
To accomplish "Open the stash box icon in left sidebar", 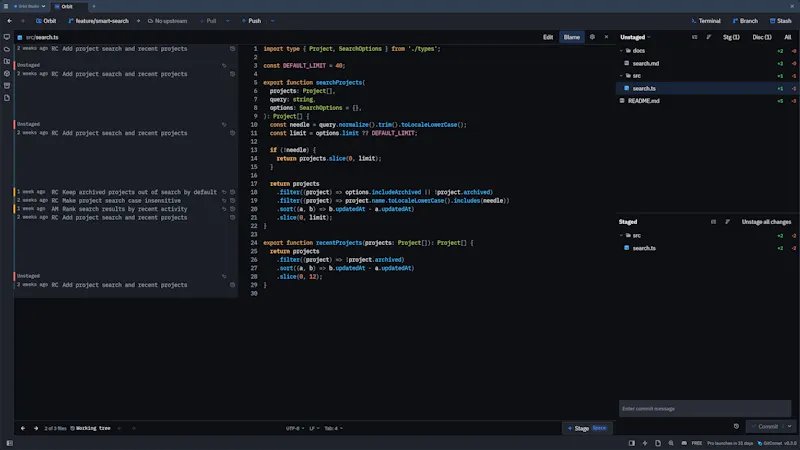I will coord(7,86).
